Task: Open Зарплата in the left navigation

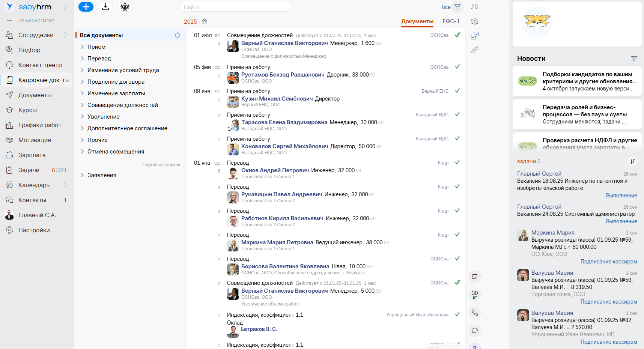Action: [x=32, y=155]
